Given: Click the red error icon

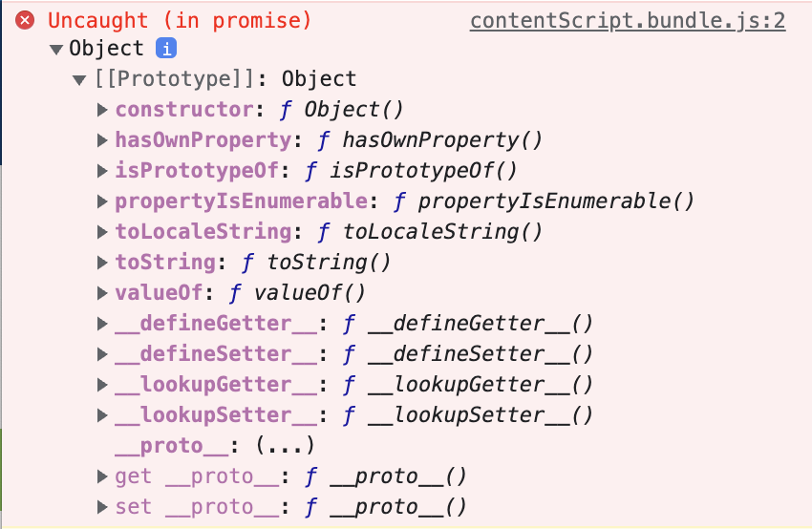Looking at the screenshot, I should tap(25, 21).
